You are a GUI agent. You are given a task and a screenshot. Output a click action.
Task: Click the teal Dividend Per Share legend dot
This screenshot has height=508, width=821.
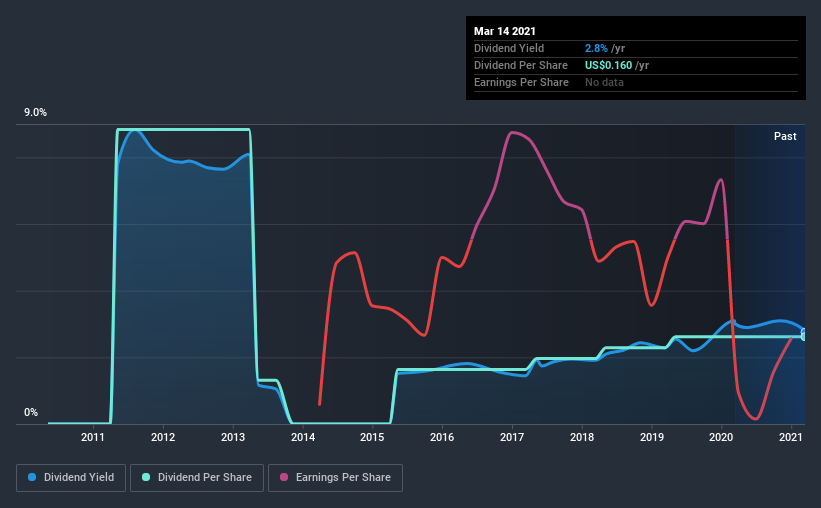click(x=146, y=477)
